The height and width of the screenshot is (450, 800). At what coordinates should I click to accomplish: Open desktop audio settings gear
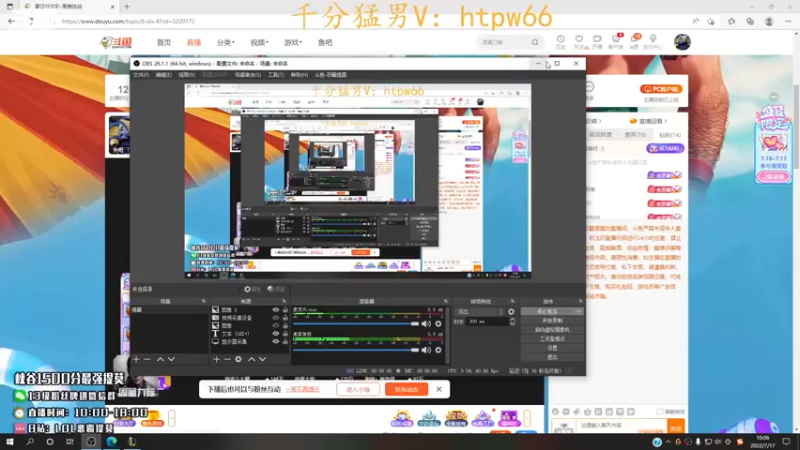coord(438,350)
